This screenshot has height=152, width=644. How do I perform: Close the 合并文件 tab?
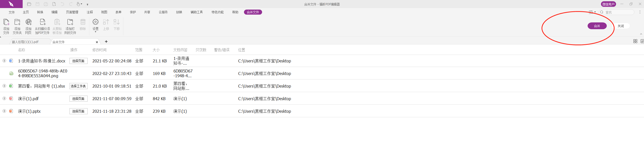click(97, 42)
